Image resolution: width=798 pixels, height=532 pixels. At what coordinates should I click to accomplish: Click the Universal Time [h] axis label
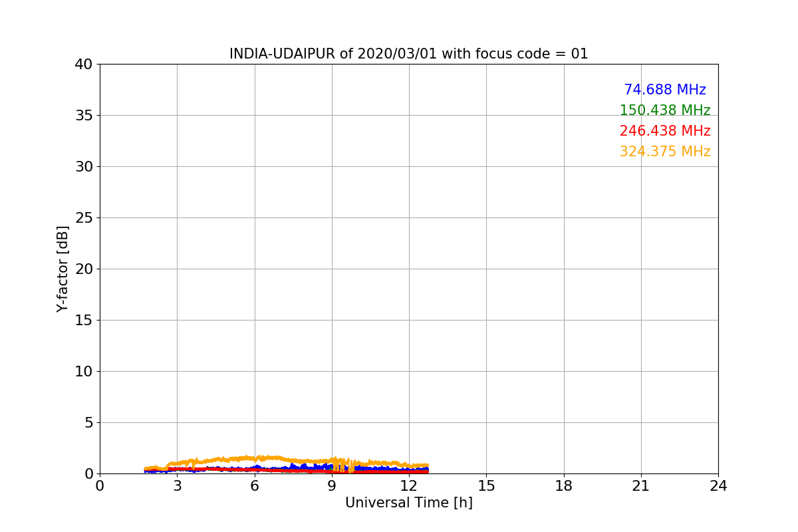(409, 503)
